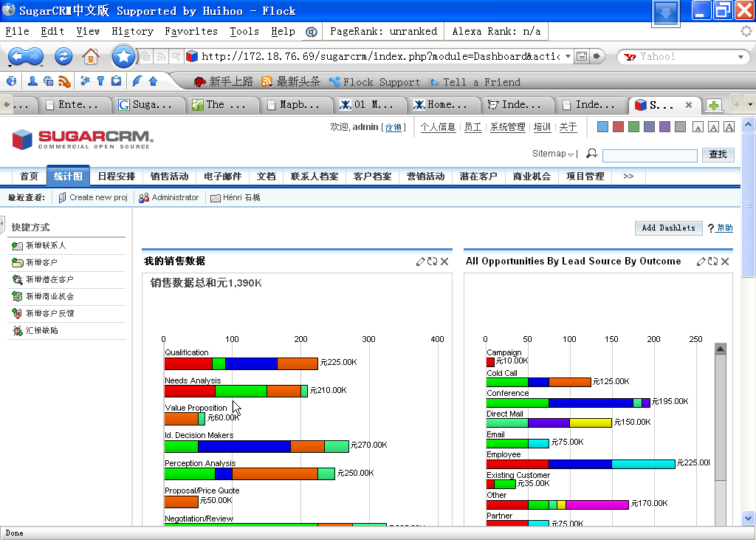This screenshot has height=540, width=756.
Task: Collapse the left shortcuts sidebar arrow
Action: click(3, 224)
